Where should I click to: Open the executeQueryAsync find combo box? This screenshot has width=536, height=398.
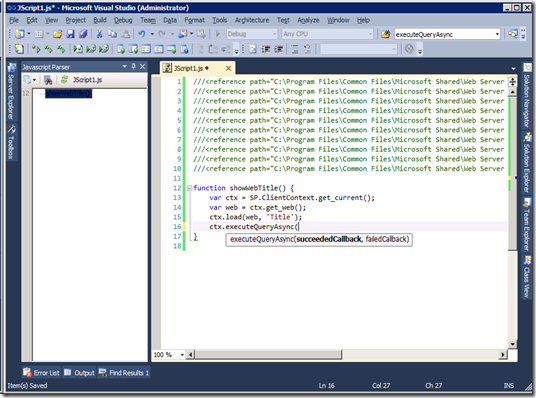pyautogui.click(x=498, y=34)
